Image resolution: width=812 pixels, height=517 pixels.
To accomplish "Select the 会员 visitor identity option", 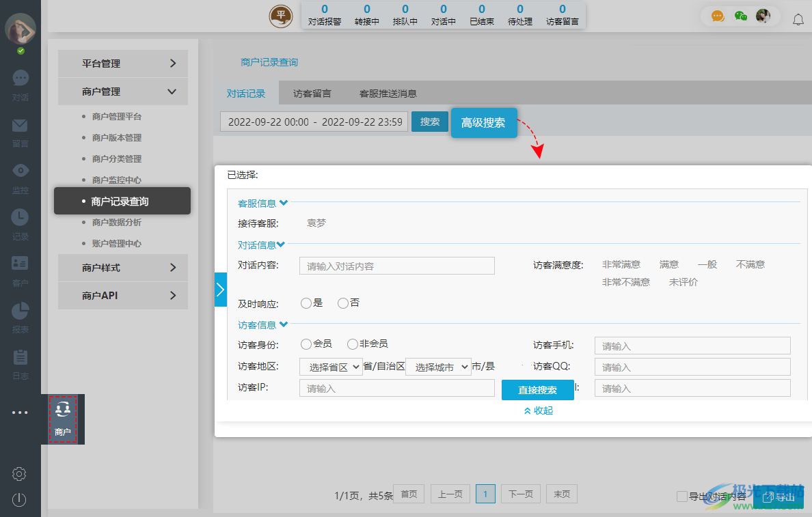I will 306,344.
